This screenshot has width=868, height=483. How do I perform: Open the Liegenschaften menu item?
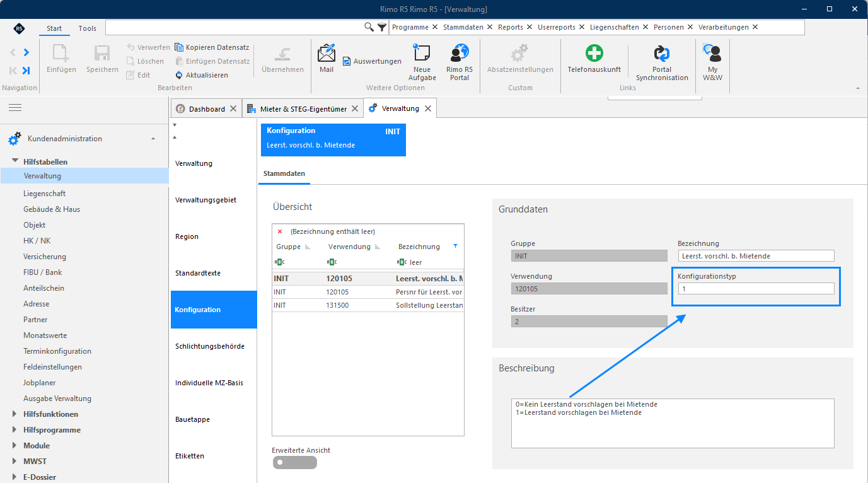click(615, 27)
